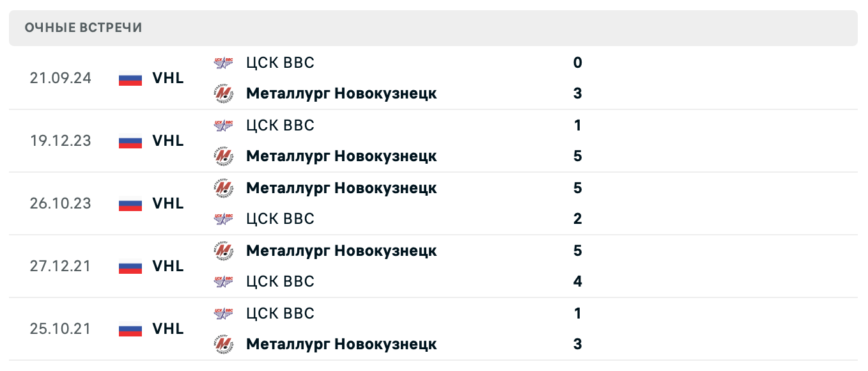868x371 pixels.
Task: Select the Russian flag icon next to 21.09.24
Action: [x=130, y=78]
